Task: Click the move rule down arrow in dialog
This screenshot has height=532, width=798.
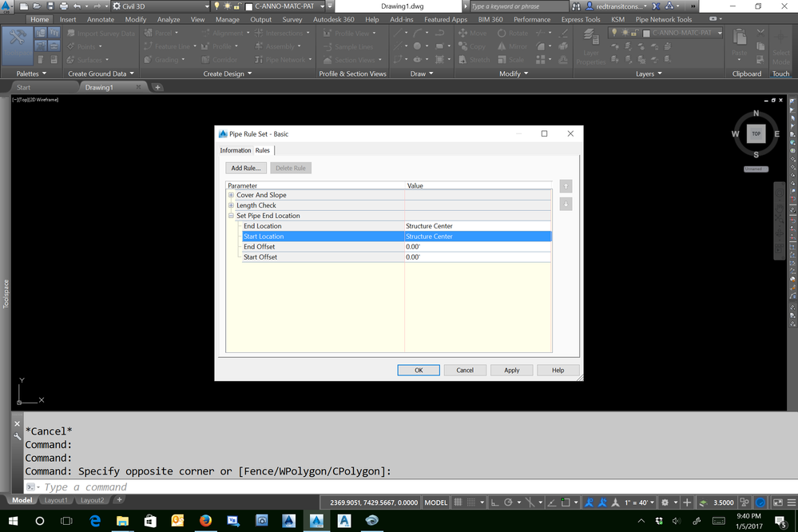Action: (x=566, y=204)
